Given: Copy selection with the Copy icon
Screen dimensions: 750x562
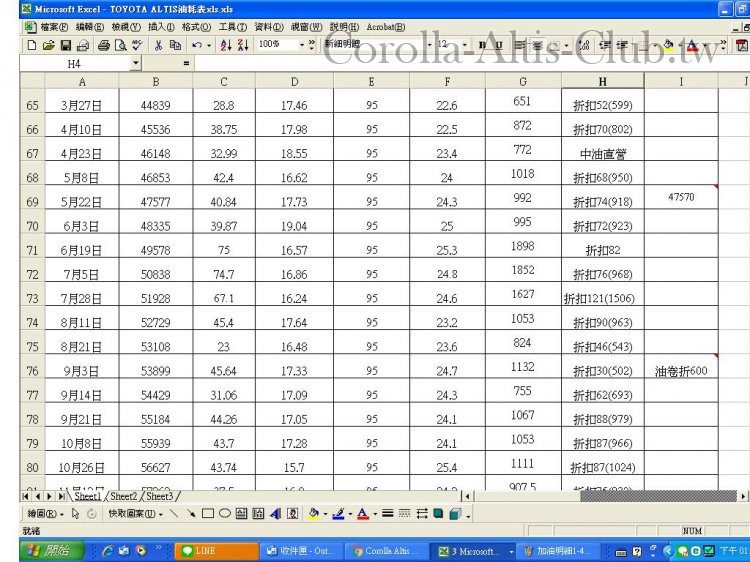Looking at the screenshot, I should point(176,45).
